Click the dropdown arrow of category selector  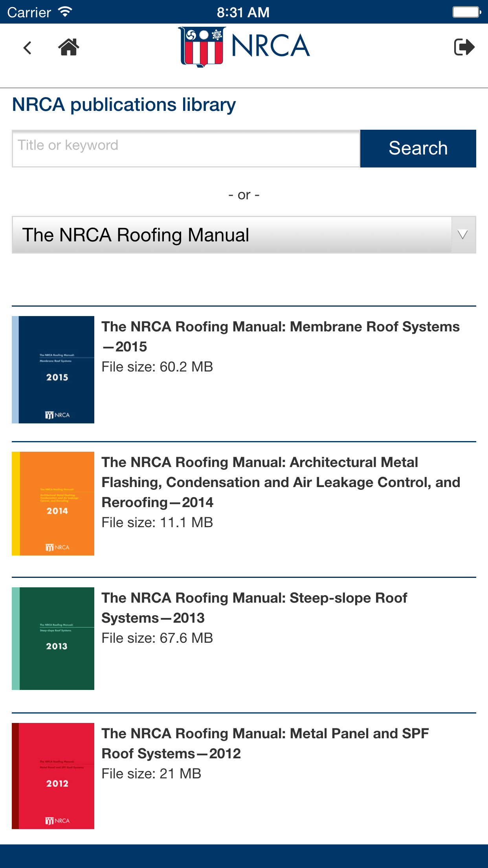coord(463,235)
